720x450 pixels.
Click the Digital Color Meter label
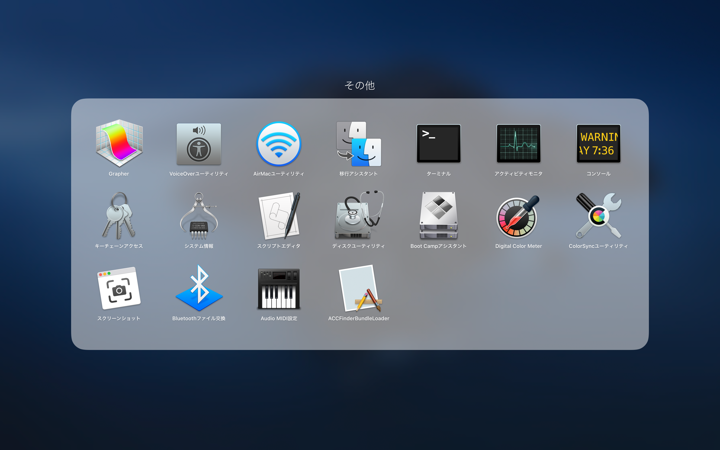518,246
